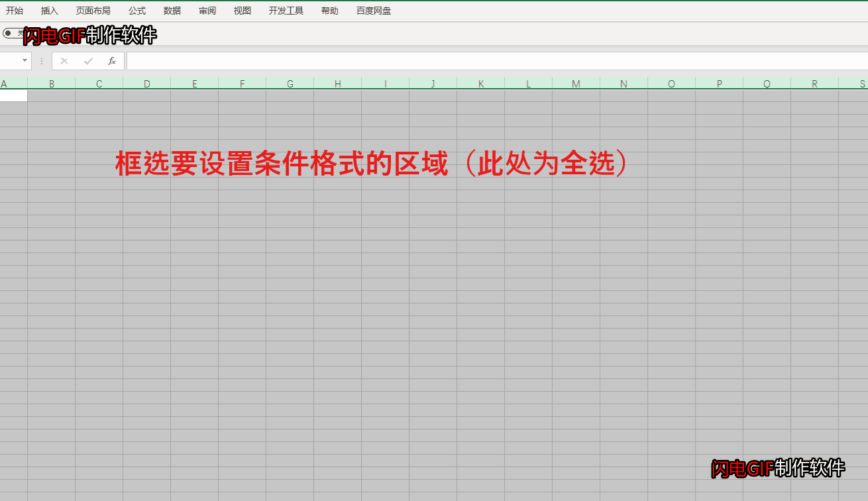Switch to the 视图 tab

[x=243, y=11]
